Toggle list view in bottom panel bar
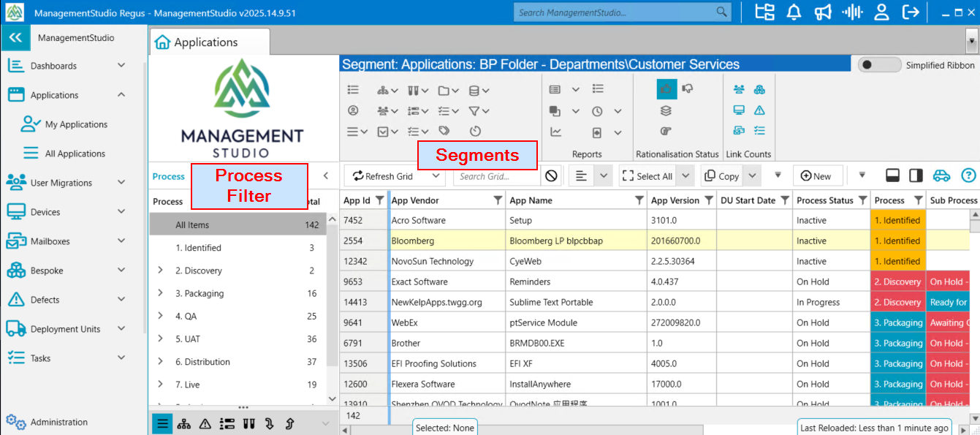 point(163,423)
